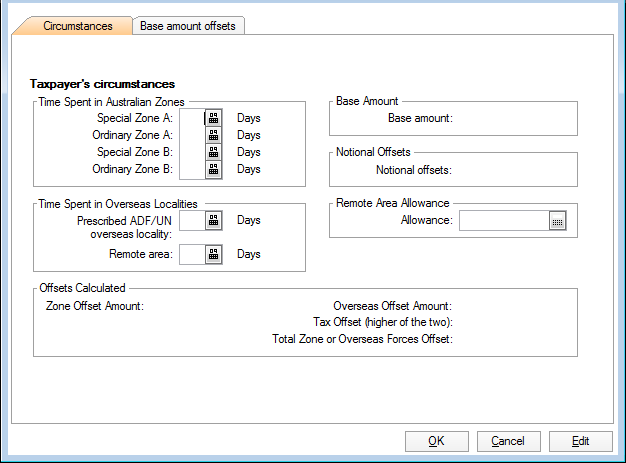Focus the Ordinary Zone B days field
Viewport: 626px width, 463px height.
click(191, 170)
